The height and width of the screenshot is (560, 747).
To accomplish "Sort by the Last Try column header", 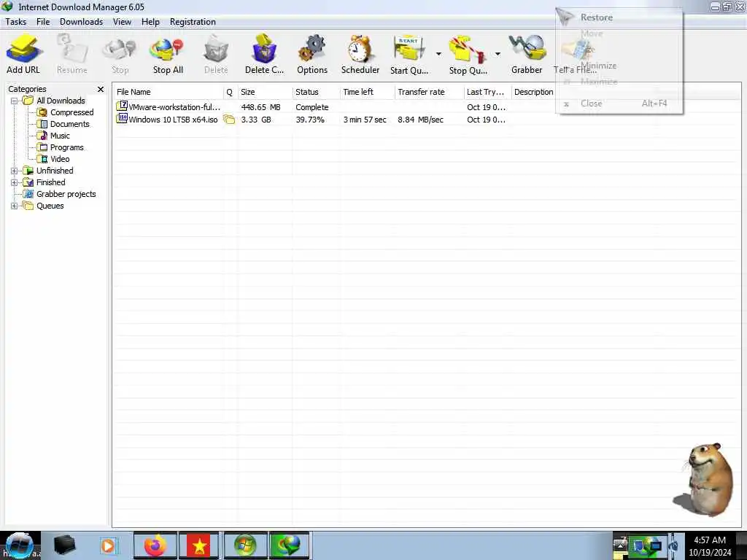I will click(x=487, y=92).
